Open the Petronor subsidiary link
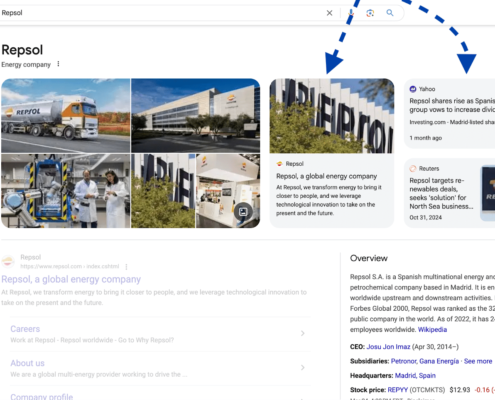The width and height of the screenshot is (495, 400). point(403,361)
